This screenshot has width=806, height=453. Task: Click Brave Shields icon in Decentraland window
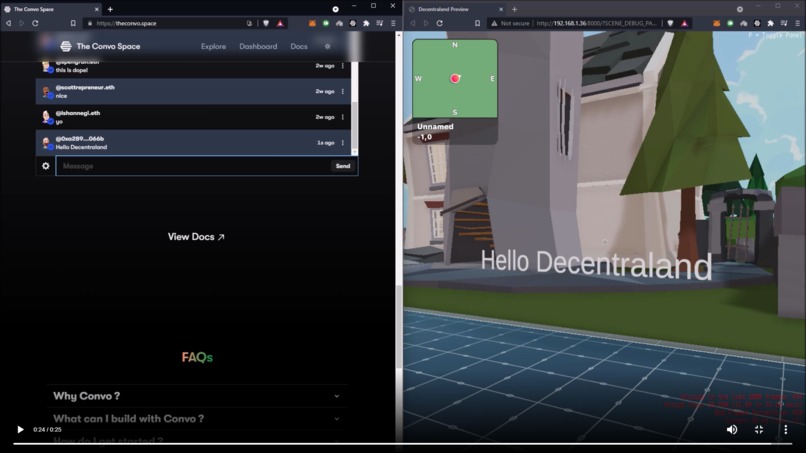pyautogui.click(x=670, y=23)
